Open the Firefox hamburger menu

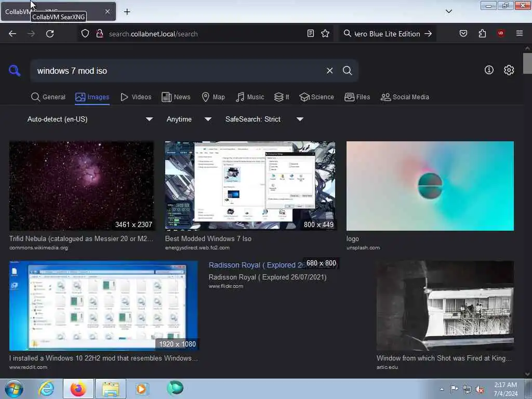tap(520, 33)
